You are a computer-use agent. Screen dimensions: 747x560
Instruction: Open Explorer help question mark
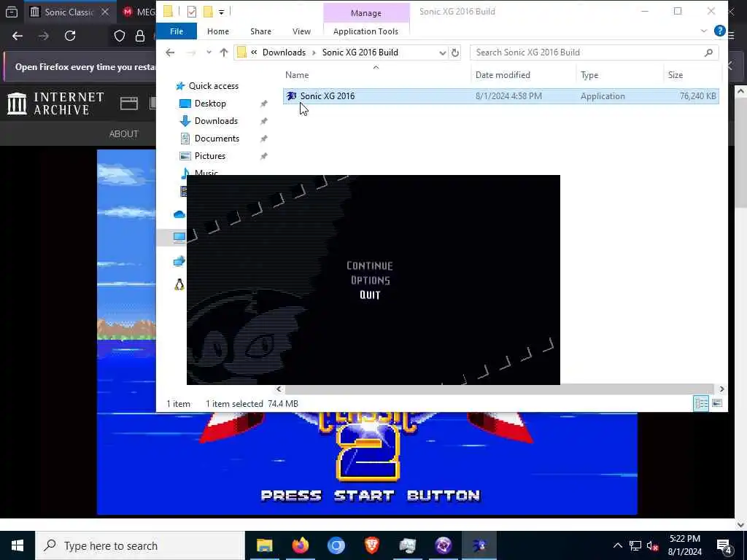point(720,31)
